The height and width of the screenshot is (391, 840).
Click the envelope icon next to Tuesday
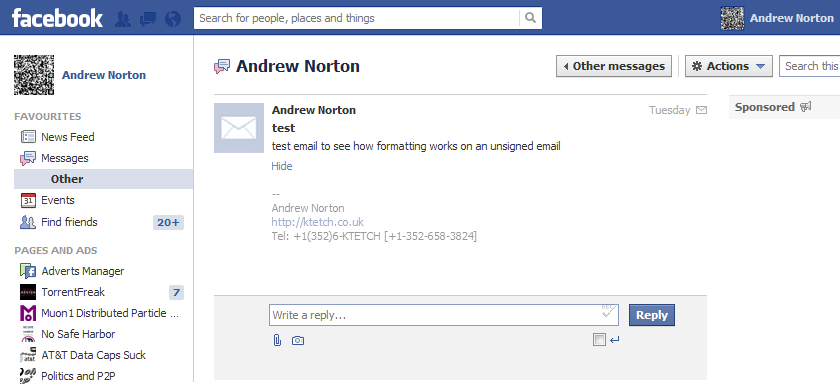[x=701, y=110]
